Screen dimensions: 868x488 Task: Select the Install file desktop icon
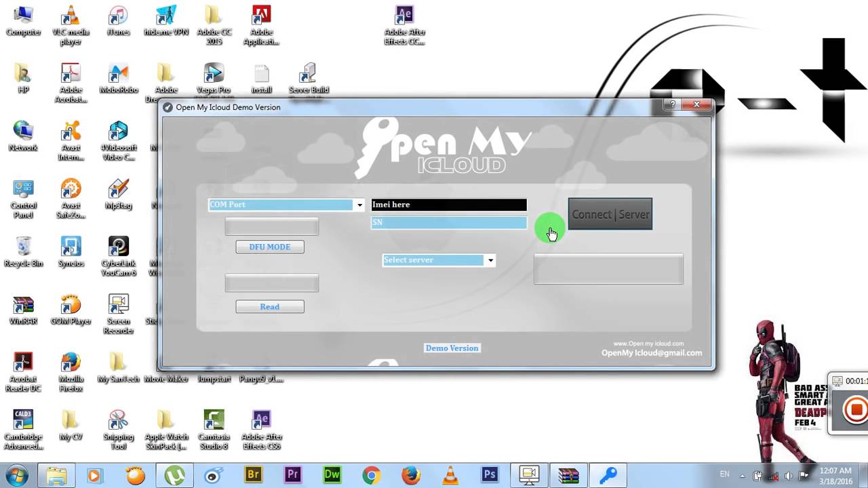261,79
